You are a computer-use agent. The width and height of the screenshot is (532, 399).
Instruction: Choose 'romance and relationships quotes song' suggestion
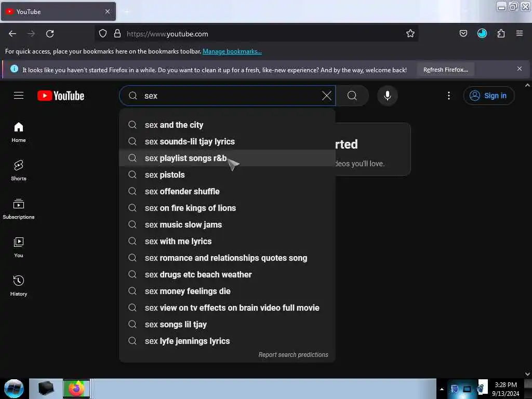click(227, 258)
